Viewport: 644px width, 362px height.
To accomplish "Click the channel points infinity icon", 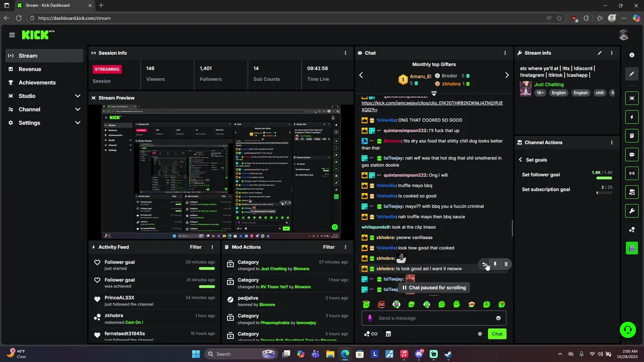I will point(371,334).
